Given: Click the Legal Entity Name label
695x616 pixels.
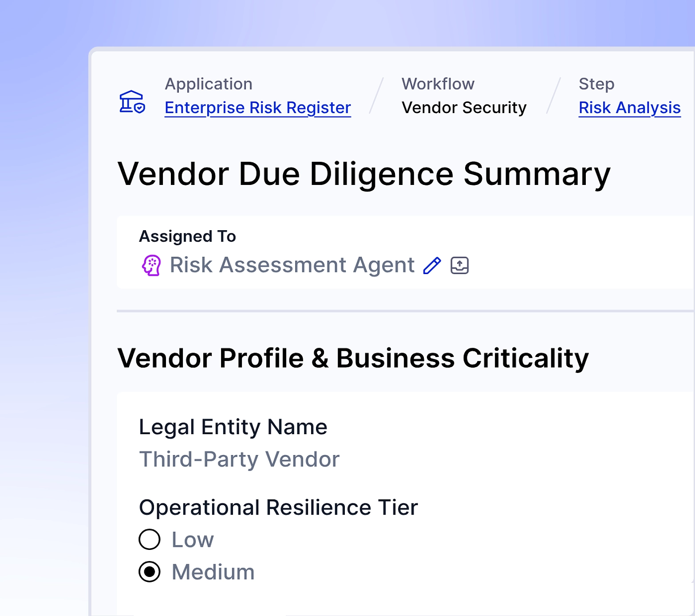Looking at the screenshot, I should pyautogui.click(x=233, y=427).
